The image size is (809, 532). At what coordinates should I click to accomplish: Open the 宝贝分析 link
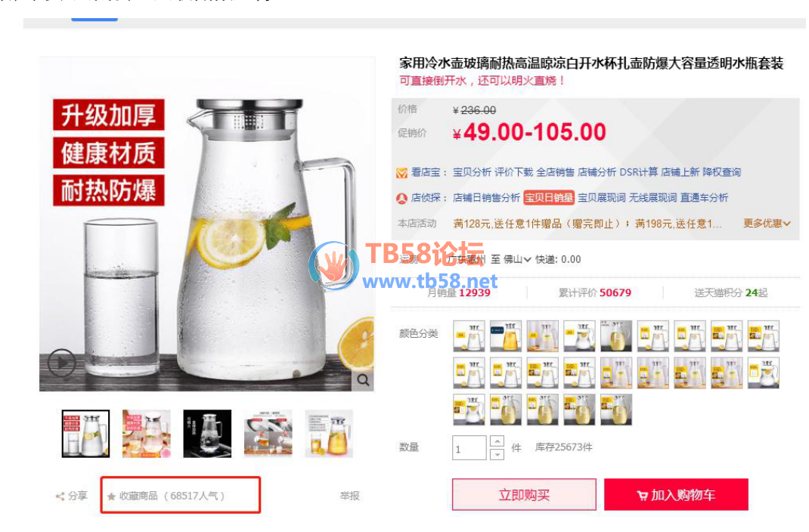coord(472,172)
